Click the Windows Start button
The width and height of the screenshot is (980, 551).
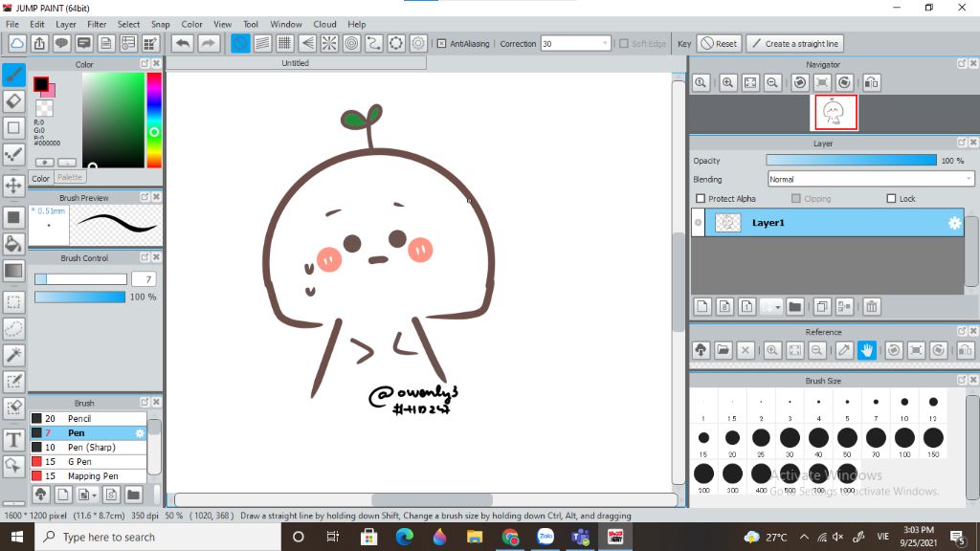(x=17, y=537)
